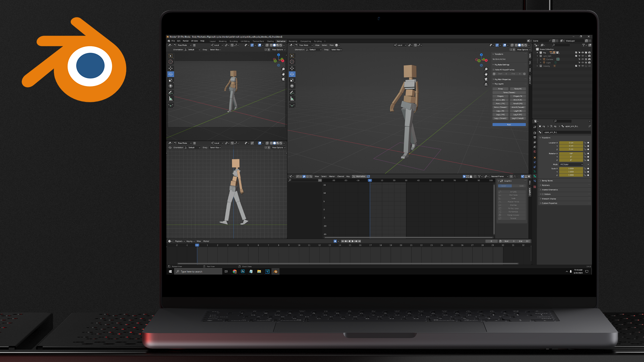This screenshot has width=644, height=362.
Task: Open Pose Mode dropdown in main viewport
Action: tap(304, 45)
